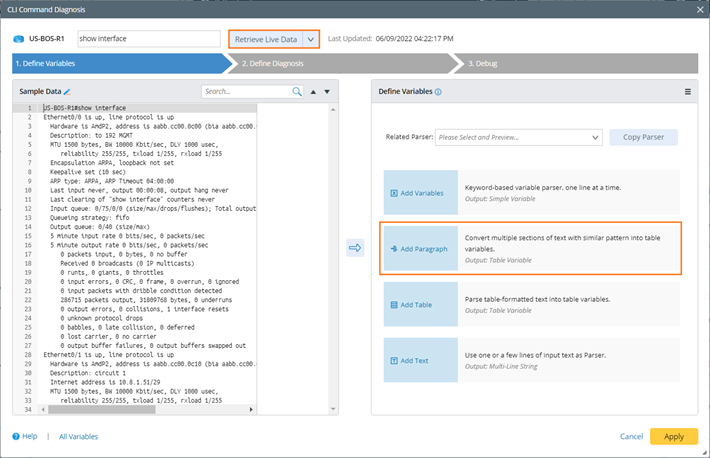Click line 'Internet address is 10.8.1.51/29'
Viewport: 710px width, 458px height.
click(x=105, y=382)
